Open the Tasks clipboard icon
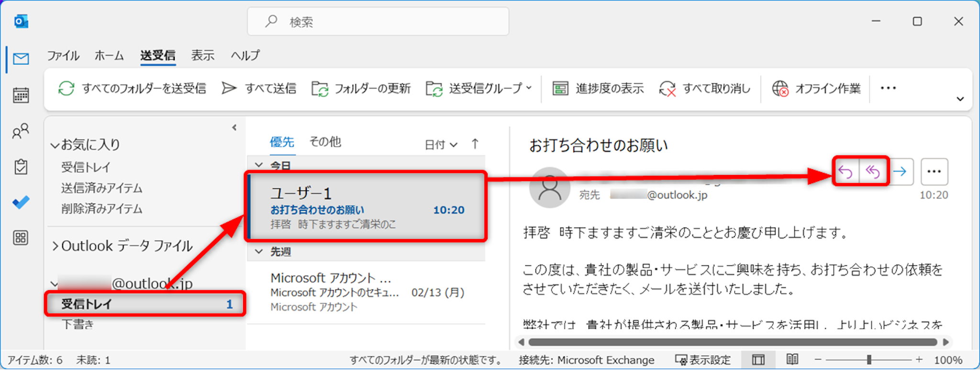This screenshot has width=980, height=370. tap(21, 167)
